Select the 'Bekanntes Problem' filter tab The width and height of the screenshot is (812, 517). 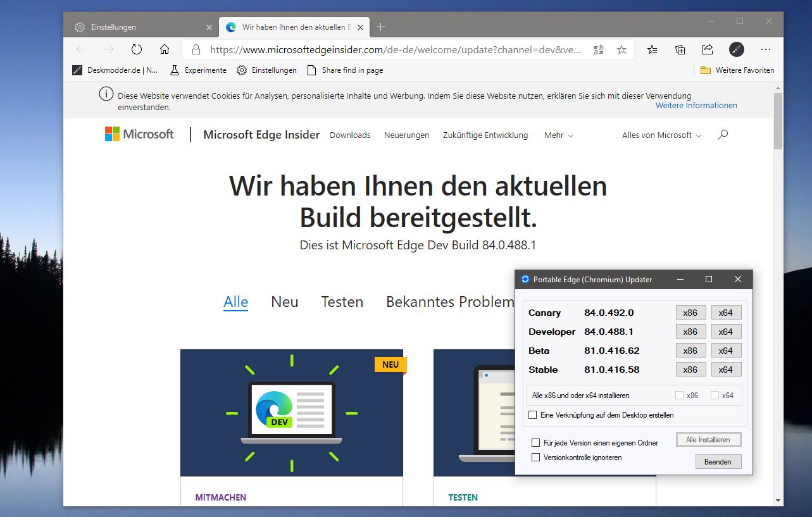click(x=450, y=302)
